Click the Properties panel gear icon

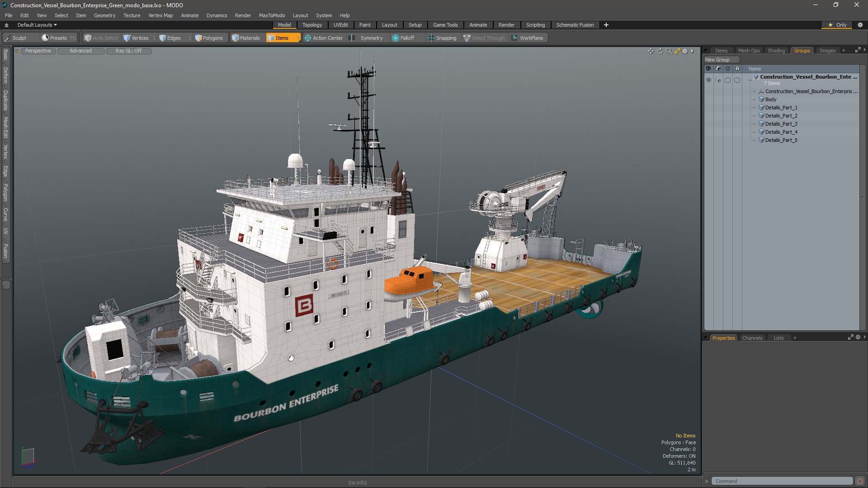coord(858,338)
